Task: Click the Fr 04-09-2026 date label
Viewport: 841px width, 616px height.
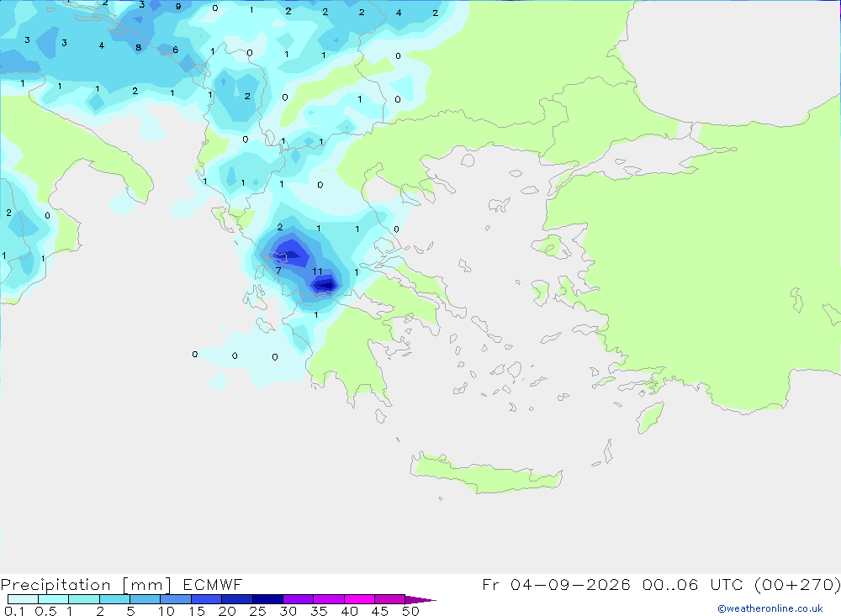Action: tap(556, 585)
